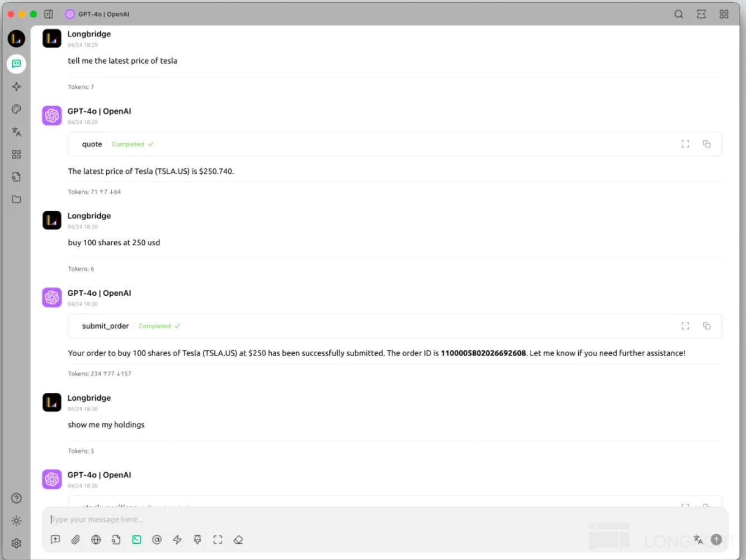
Task: Toggle light/dark theme with the sun icon
Action: (16, 521)
